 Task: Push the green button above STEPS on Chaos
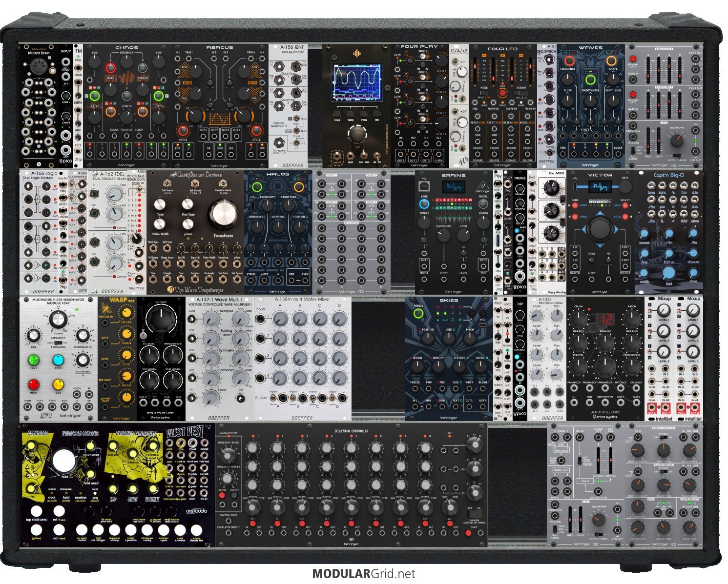[x=158, y=96]
